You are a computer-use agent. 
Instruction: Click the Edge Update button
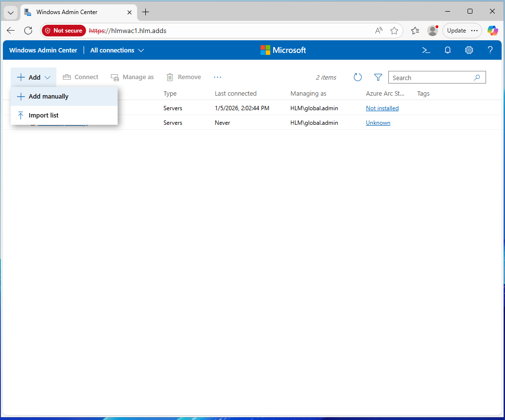point(456,31)
